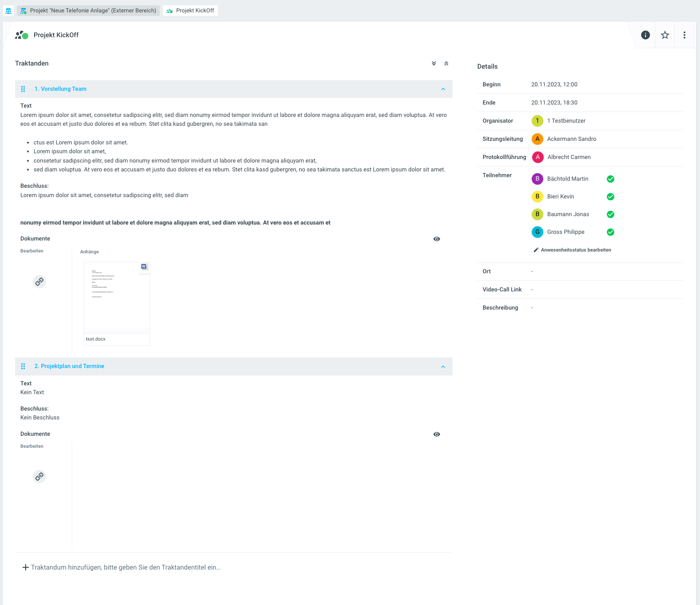Collapse the Projektplan und Termine section chevron
The image size is (700, 605).
443,367
